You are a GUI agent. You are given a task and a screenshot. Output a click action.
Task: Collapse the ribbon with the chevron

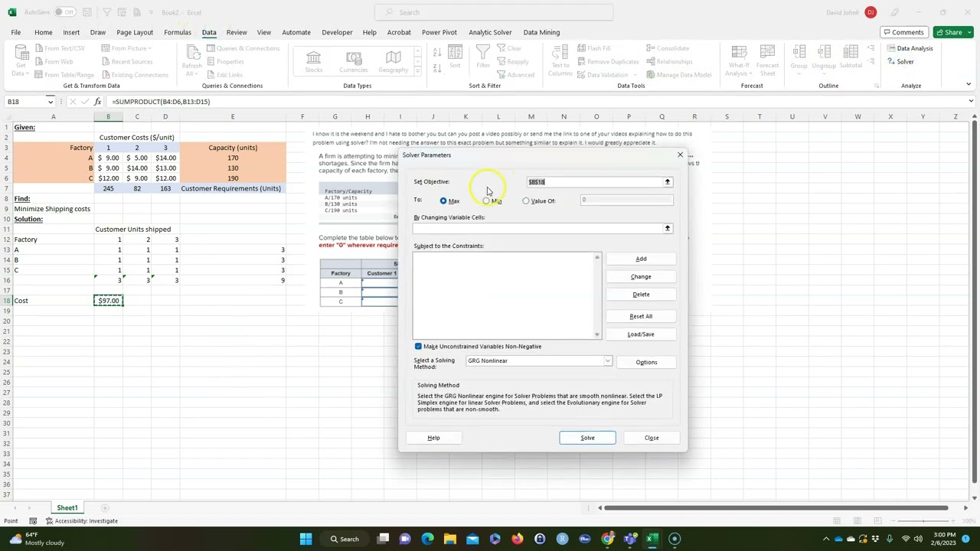[x=969, y=85]
